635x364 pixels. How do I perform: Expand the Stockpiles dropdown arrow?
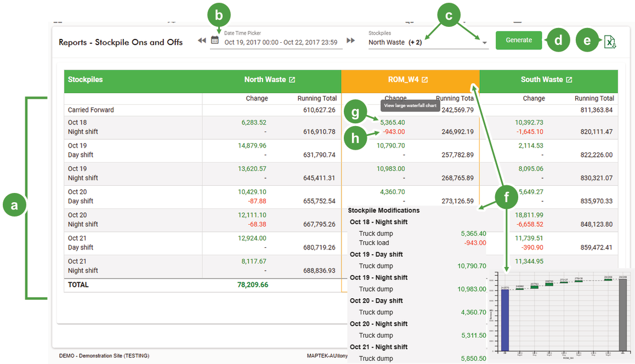tap(484, 43)
